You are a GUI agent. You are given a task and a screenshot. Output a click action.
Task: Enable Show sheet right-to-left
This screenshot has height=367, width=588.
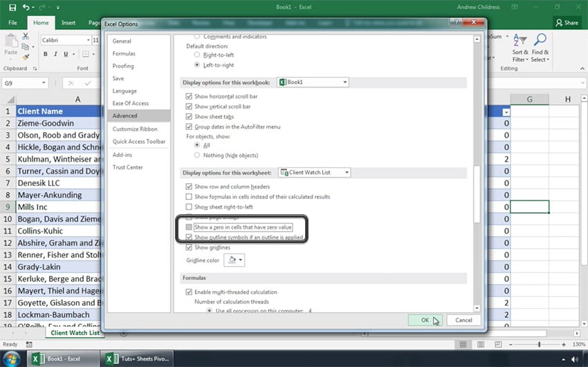[x=189, y=207]
